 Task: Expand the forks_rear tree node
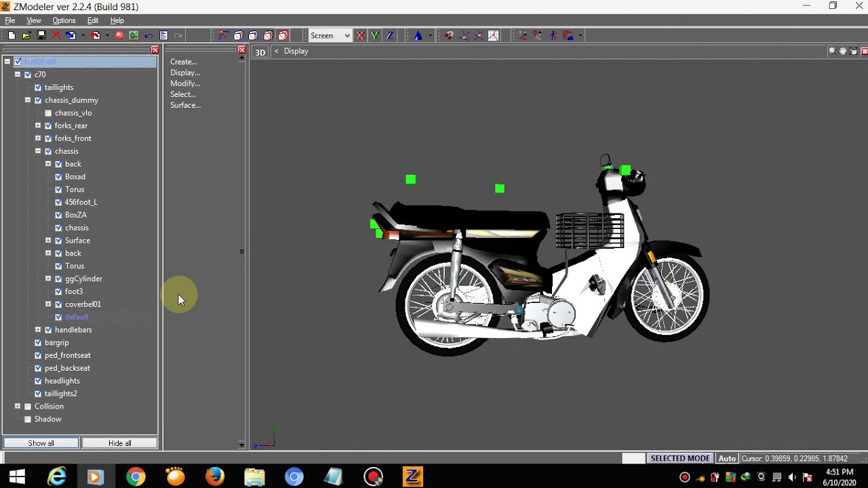38,125
